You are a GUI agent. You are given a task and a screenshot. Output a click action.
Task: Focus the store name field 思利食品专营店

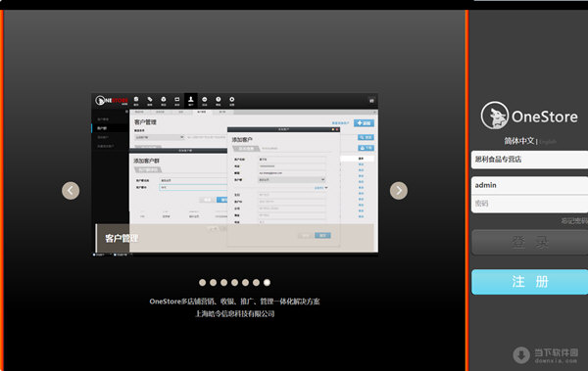tap(529, 160)
